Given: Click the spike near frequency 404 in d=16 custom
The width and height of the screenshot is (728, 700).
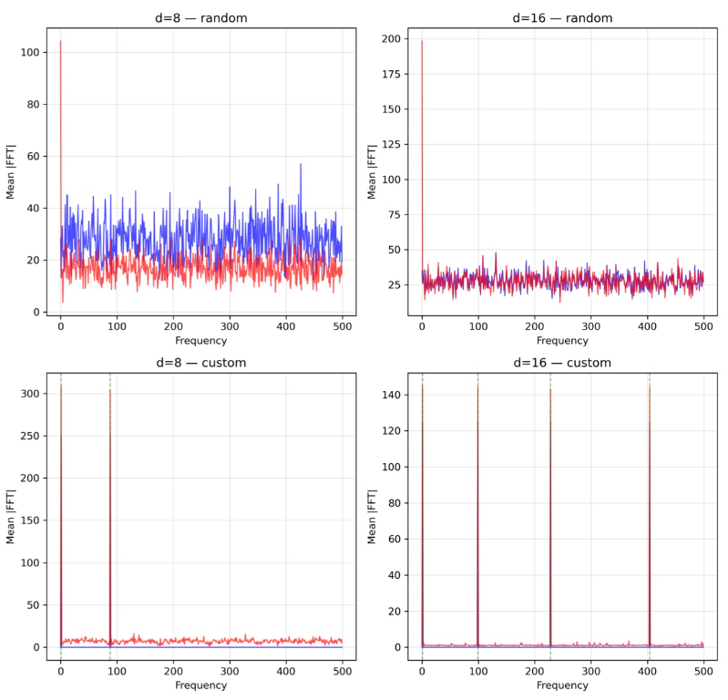Looking at the screenshot, I should tap(650, 516).
